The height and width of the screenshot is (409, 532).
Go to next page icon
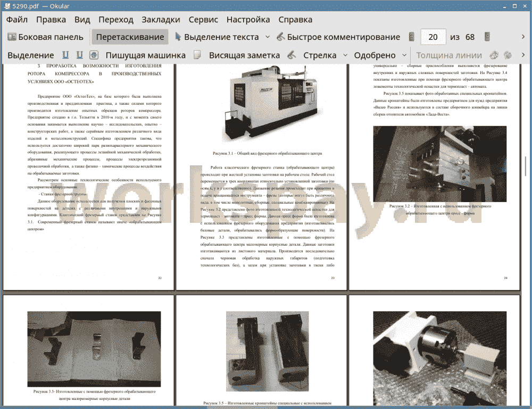click(487, 37)
